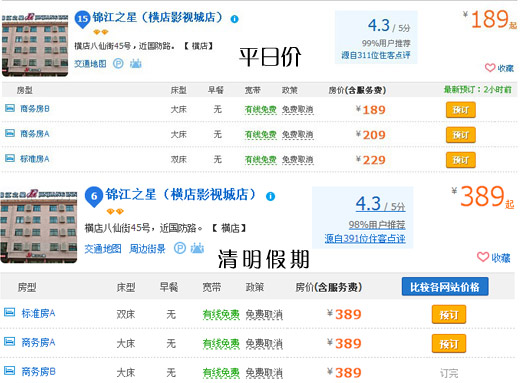Image resolution: width=520 pixels, height=383 pixels.
Task: Open 源自391位住客点评 reviews link
Action: click(x=365, y=238)
